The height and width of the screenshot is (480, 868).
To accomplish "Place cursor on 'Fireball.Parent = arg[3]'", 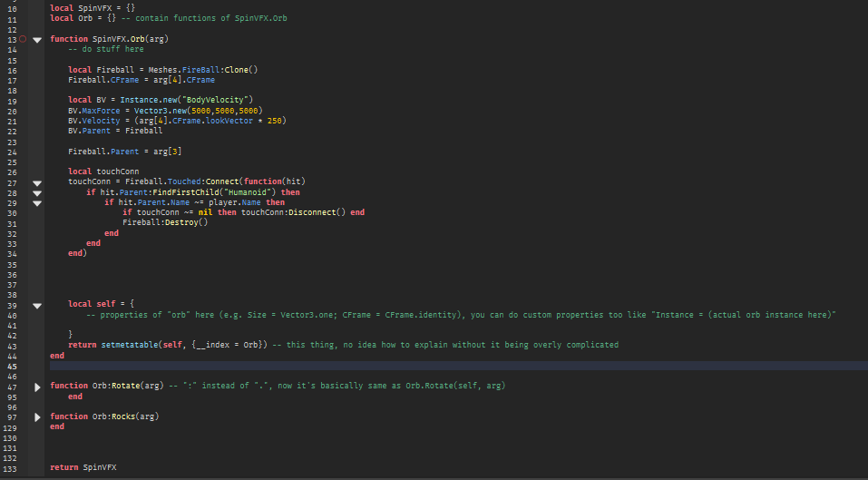I will [124, 152].
